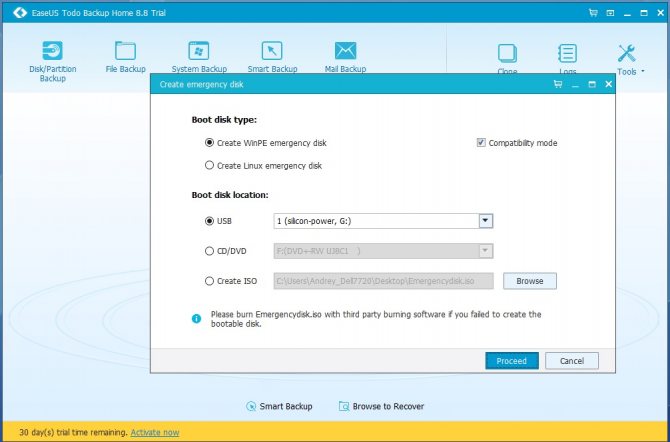Click the Activate now link
The image size is (670, 442).
click(155, 432)
